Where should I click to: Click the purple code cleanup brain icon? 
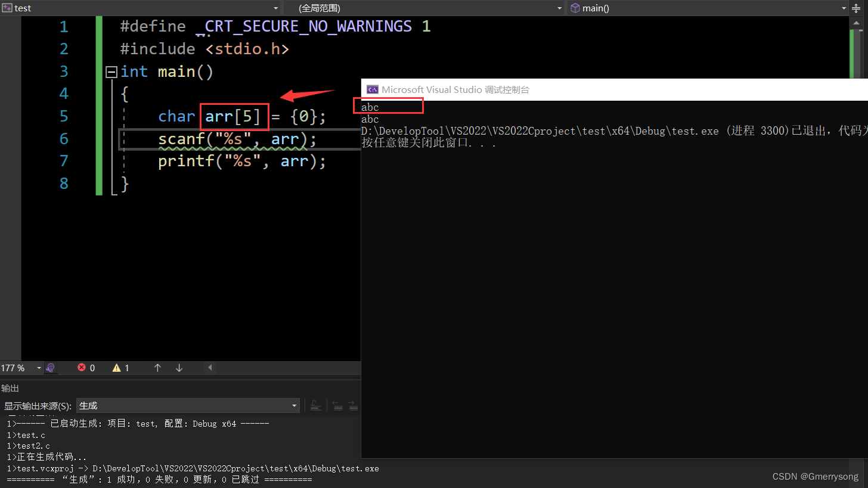51,368
